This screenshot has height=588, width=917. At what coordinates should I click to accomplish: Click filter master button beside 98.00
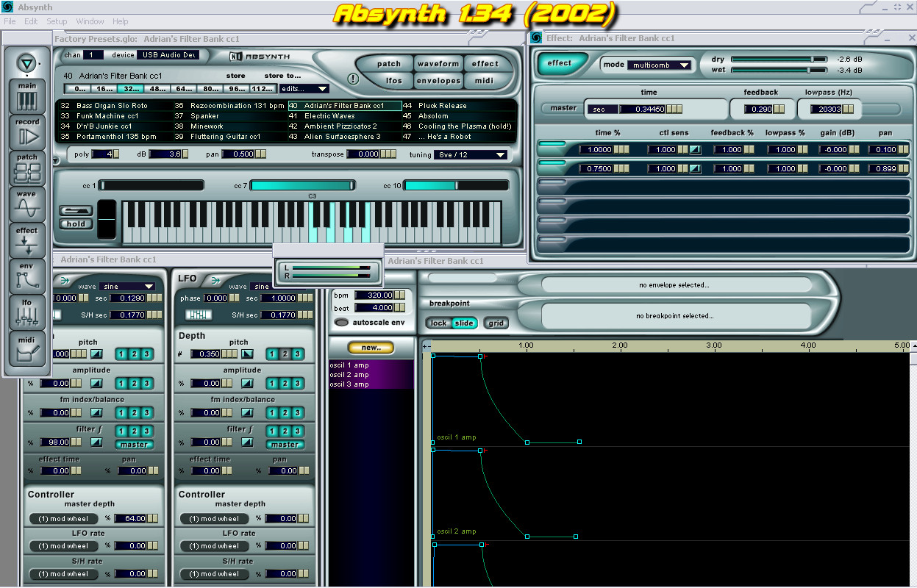134,444
